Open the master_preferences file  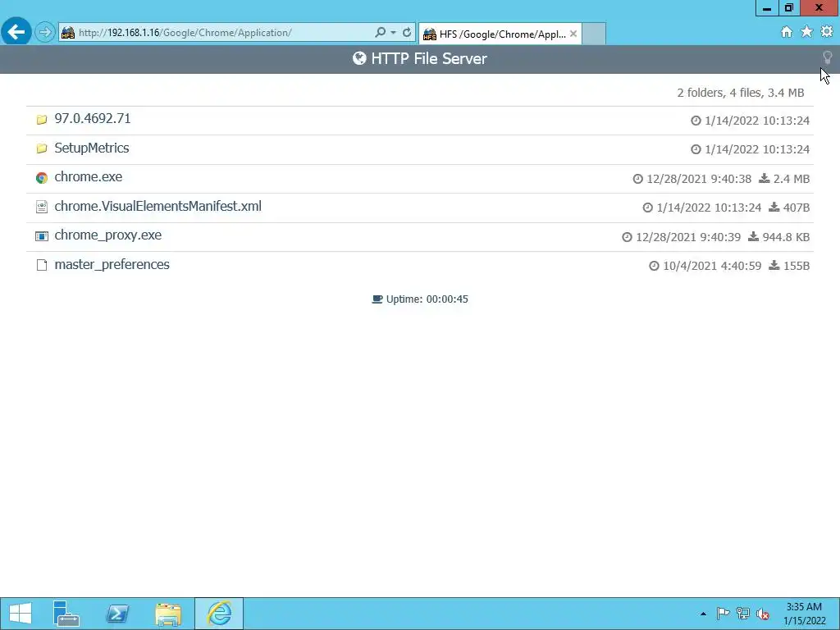[112, 265]
